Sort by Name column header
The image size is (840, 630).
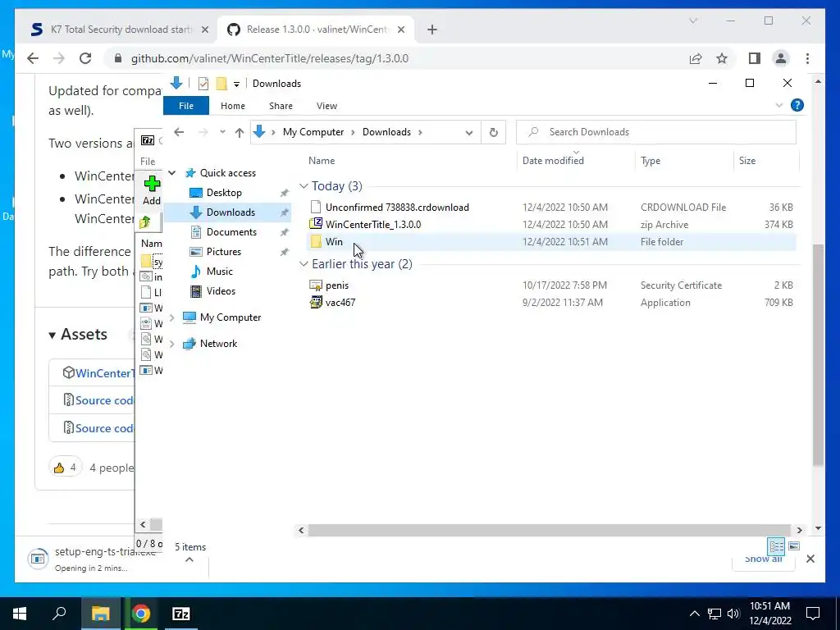click(x=322, y=161)
